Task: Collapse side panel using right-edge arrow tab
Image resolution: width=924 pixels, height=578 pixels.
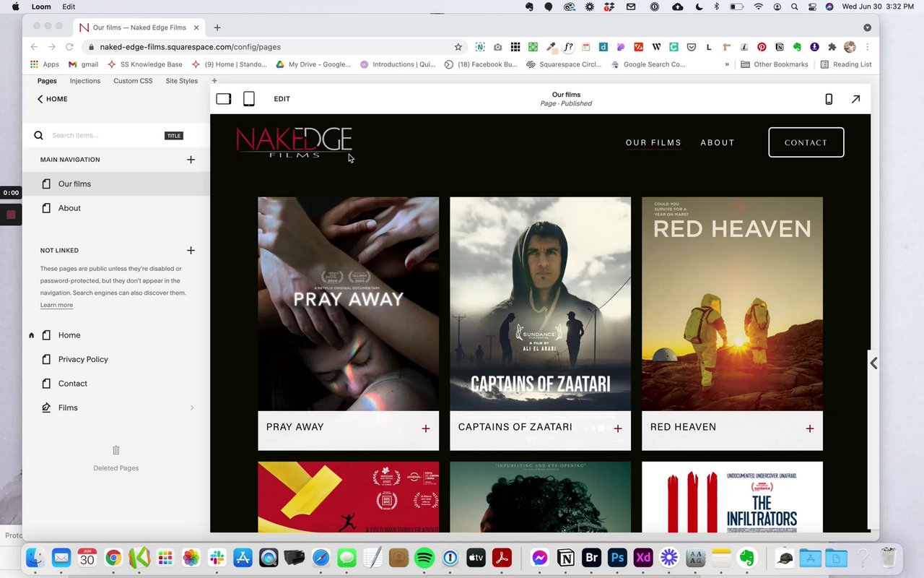Action: 873,363
